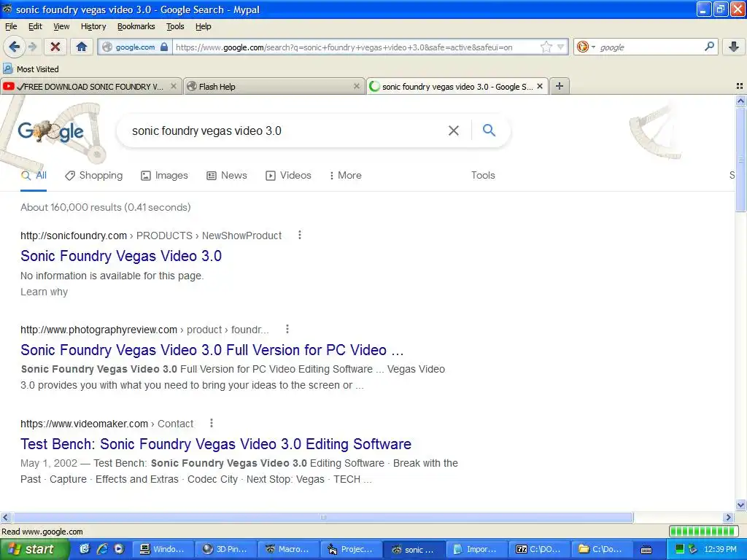Image resolution: width=747 pixels, height=560 pixels.
Task: Close the Flash Help tab
Action: 356,86
